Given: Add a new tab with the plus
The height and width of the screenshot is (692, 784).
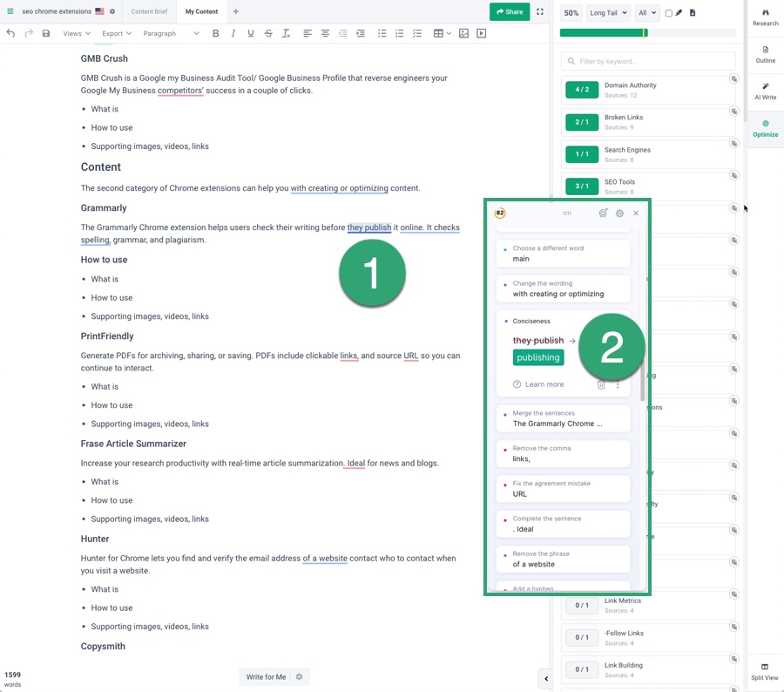Looking at the screenshot, I should pyautogui.click(x=235, y=11).
